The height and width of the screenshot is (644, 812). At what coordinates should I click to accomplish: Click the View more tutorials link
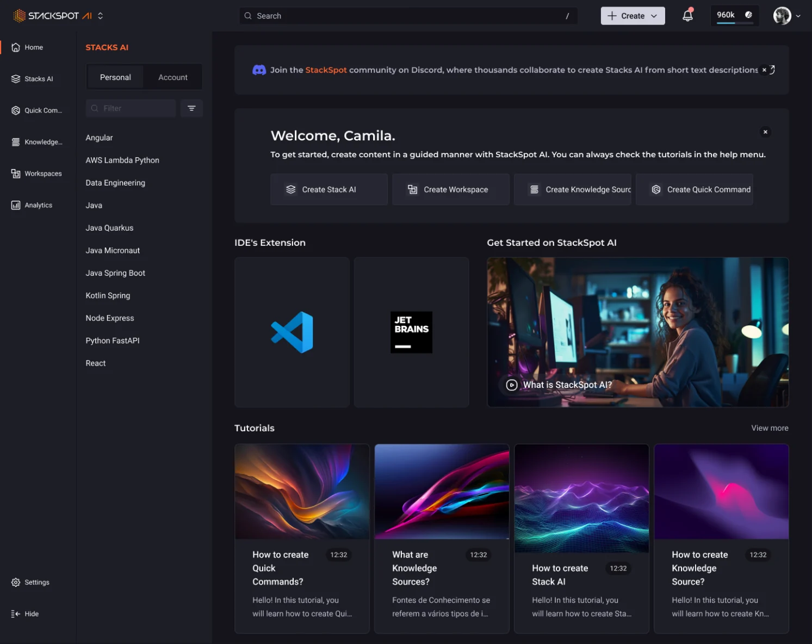[x=770, y=428]
